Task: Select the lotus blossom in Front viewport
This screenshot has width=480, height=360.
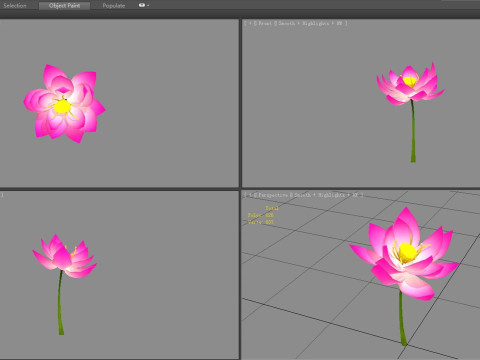Action: click(410, 83)
